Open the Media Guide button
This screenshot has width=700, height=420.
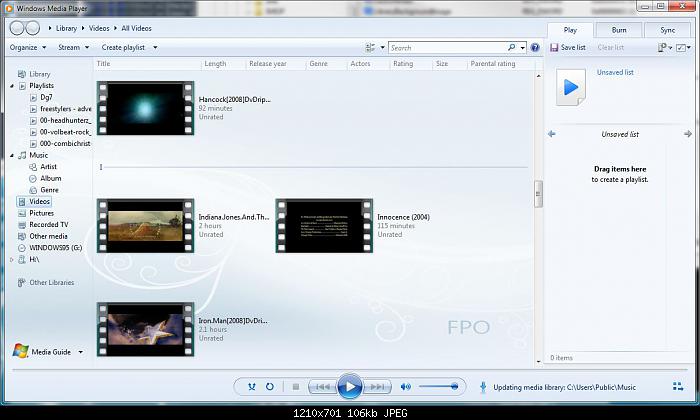42,352
